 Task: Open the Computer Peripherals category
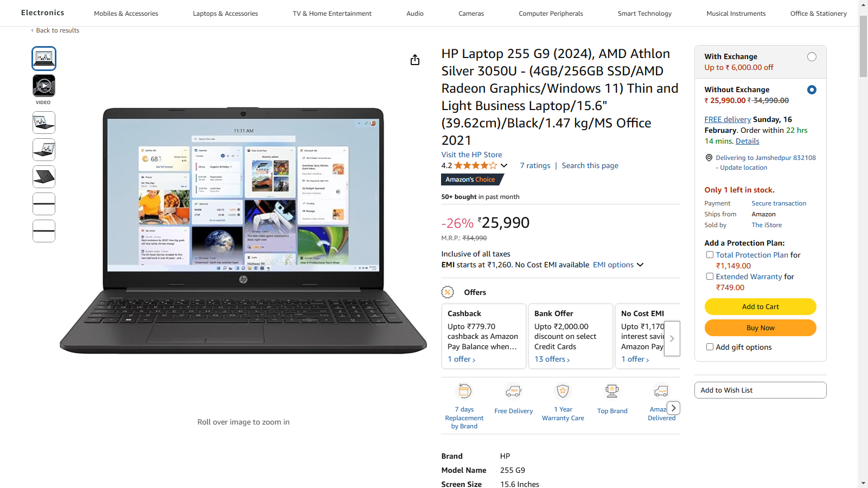tap(551, 14)
